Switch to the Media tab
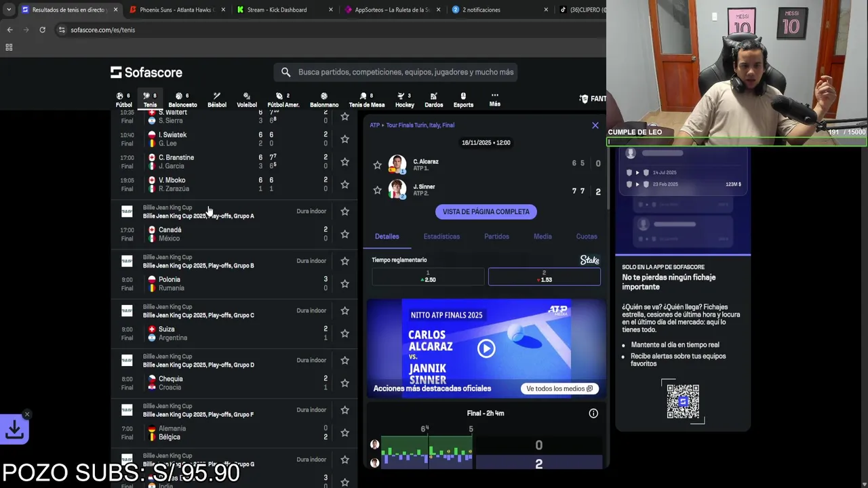This screenshot has height=488, width=868. click(542, 237)
